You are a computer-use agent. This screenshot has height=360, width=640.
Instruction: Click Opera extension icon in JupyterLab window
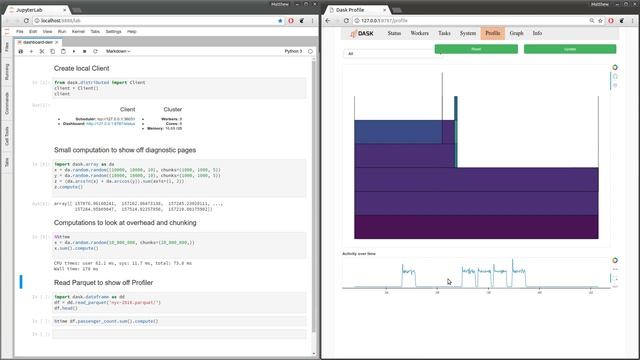tap(291, 20)
